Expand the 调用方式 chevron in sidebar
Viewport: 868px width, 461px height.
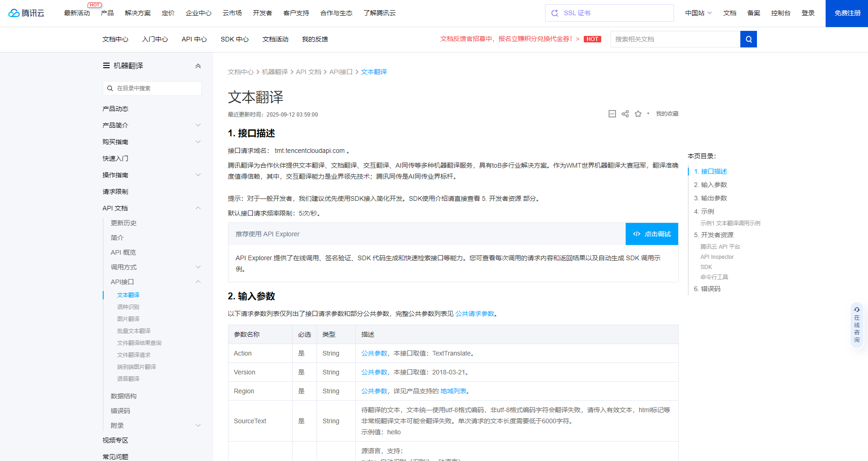(x=198, y=267)
